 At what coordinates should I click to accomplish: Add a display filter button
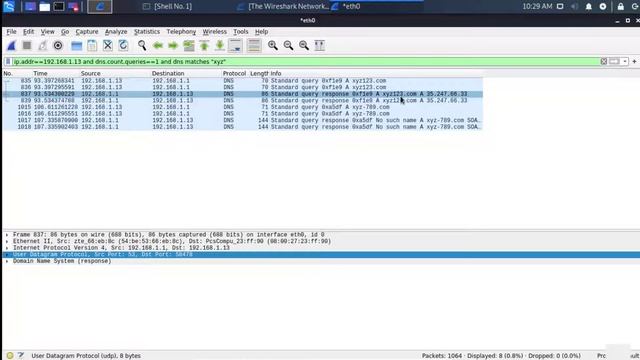click(x=634, y=62)
